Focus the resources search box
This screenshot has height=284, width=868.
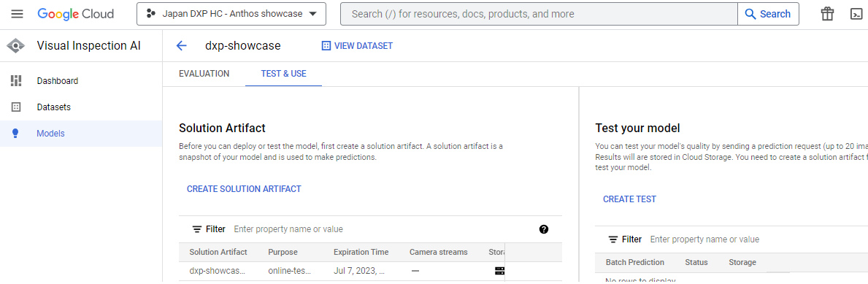539,14
